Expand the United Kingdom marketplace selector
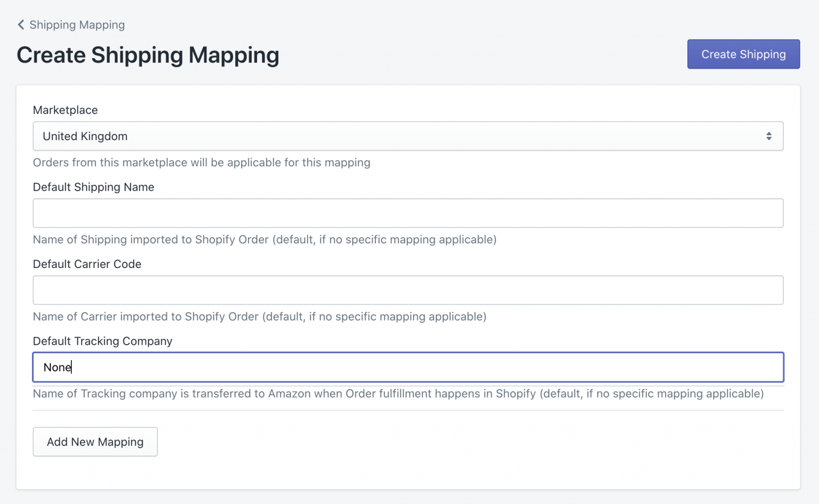This screenshot has height=504, width=819. pos(408,136)
